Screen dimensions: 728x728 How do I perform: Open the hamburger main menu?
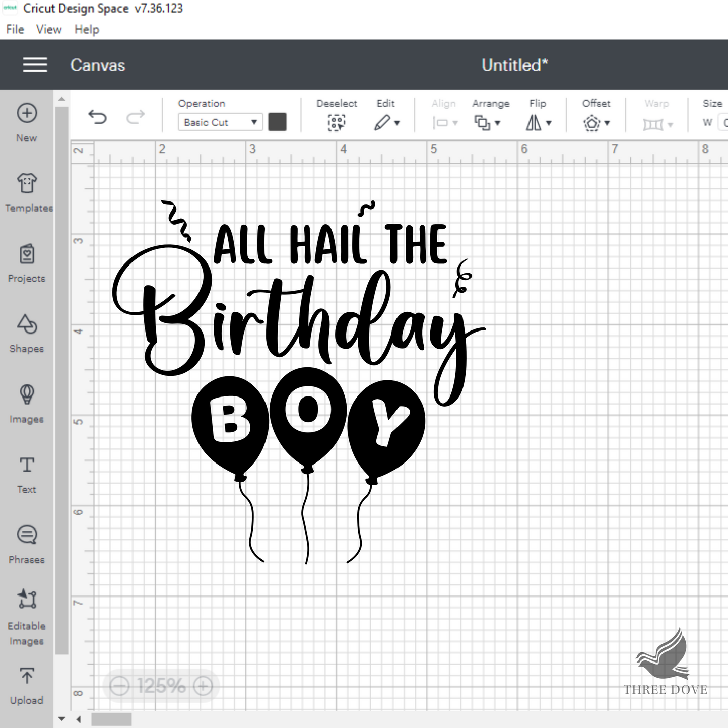point(35,65)
